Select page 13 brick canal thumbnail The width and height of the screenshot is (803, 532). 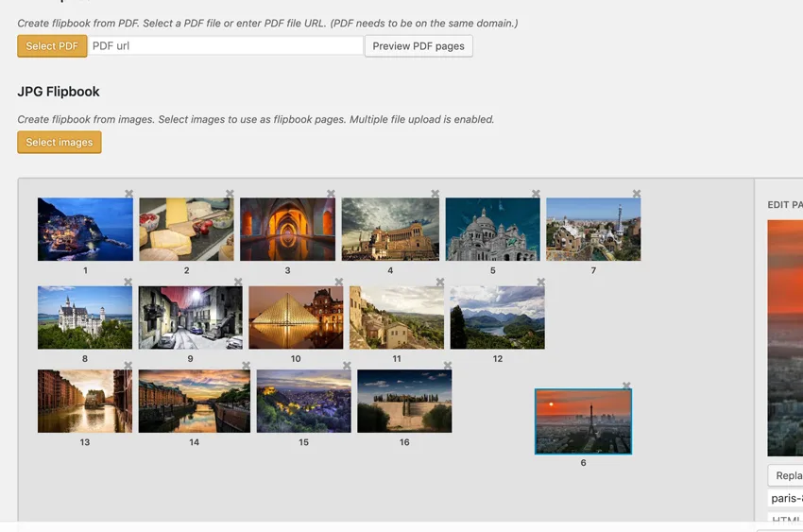[85, 401]
